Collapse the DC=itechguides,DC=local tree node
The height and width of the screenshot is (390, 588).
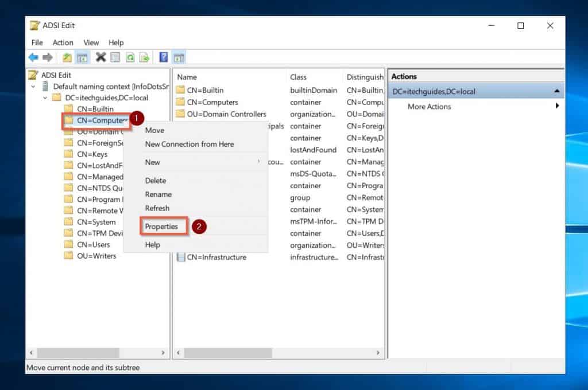(x=45, y=97)
